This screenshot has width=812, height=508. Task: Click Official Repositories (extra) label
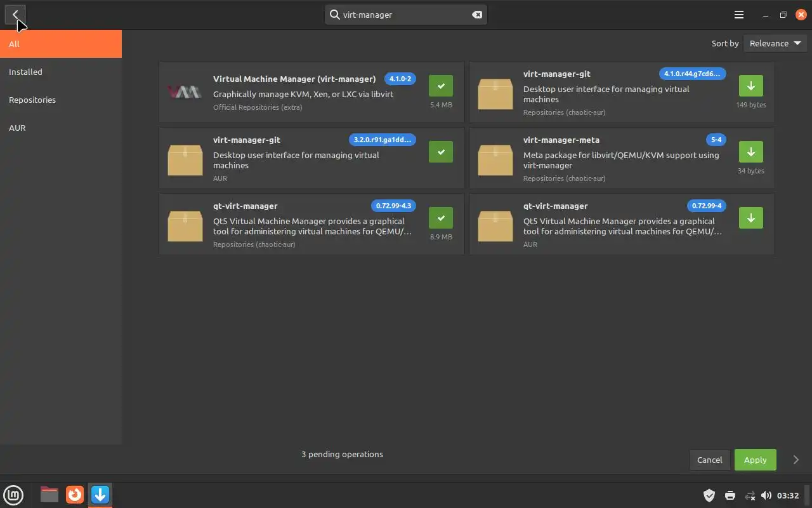pyautogui.click(x=258, y=107)
